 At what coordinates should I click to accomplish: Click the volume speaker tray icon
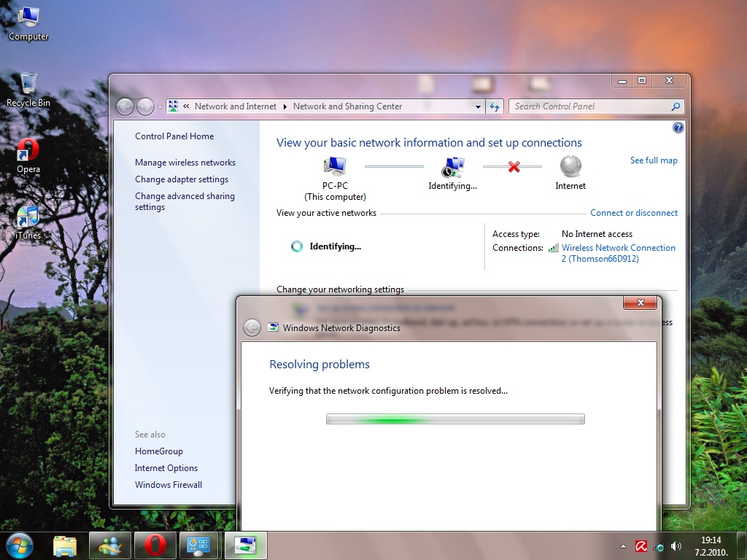[676, 546]
